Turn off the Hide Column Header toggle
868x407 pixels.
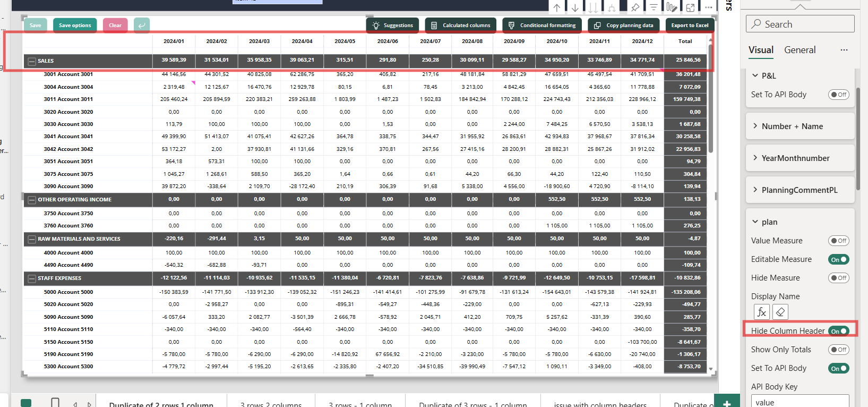pyautogui.click(x=839, y=331)
